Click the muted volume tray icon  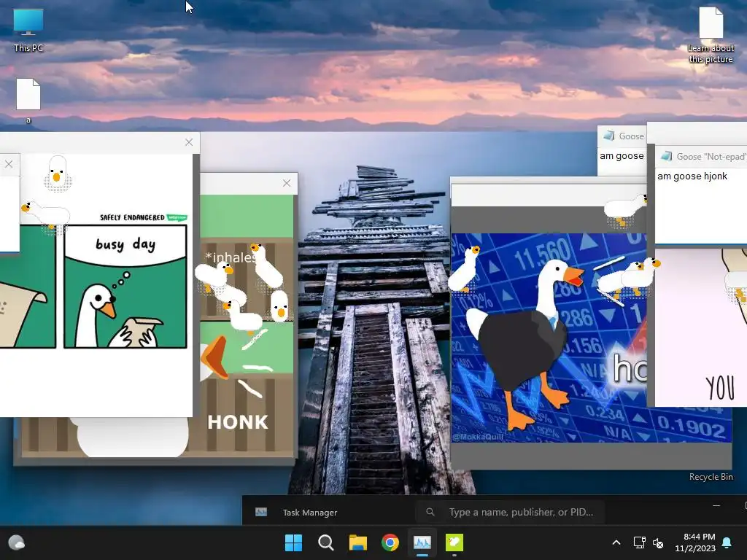pos(658,542)
